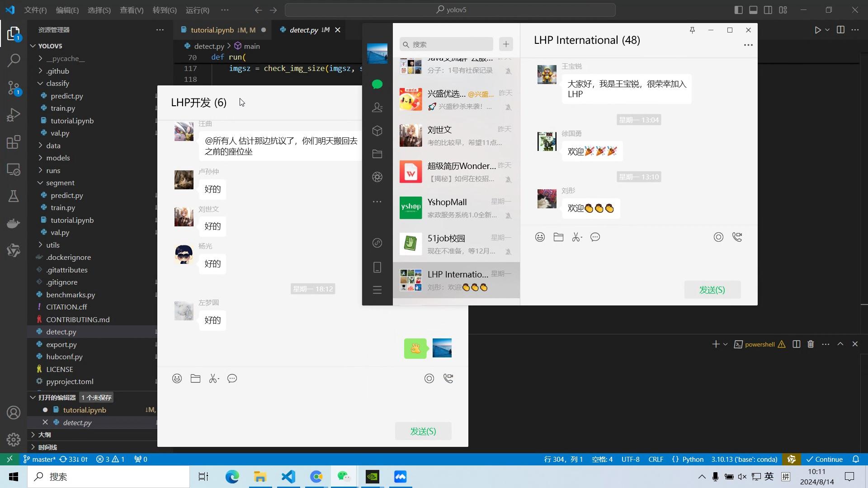Open run button dropdown arrow
868x488 pixels.
point(827,30)
